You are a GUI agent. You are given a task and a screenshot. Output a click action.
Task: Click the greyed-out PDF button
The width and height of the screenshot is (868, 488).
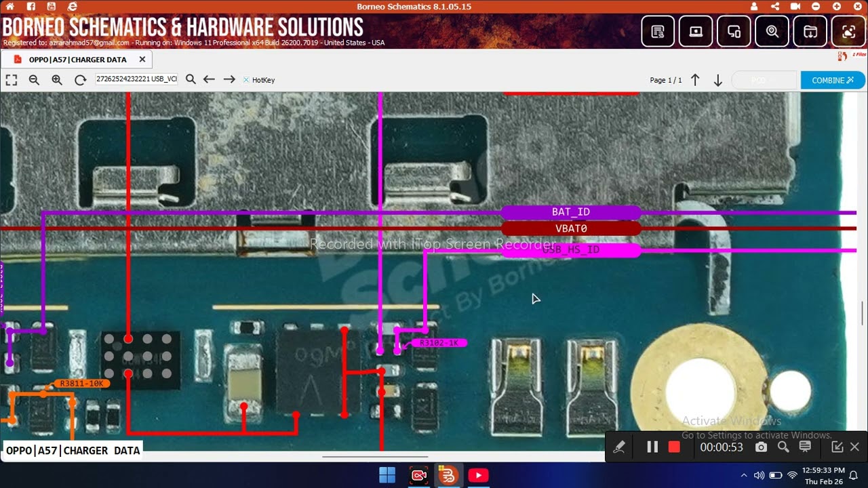(764, 80)
